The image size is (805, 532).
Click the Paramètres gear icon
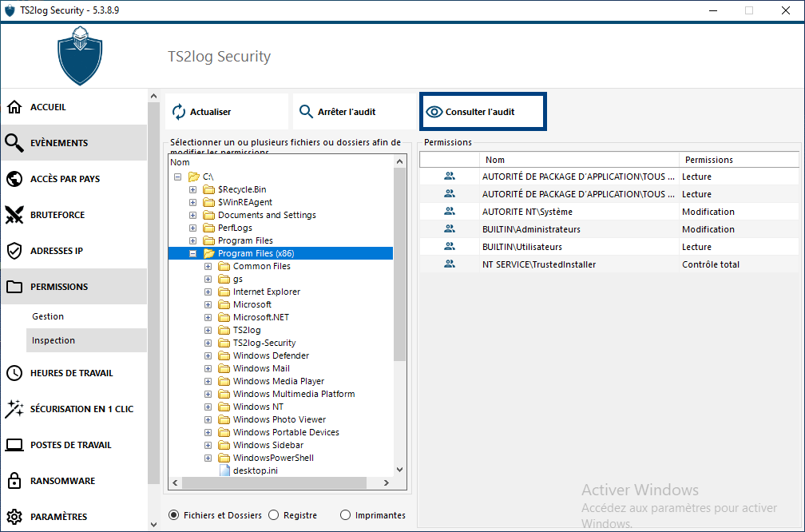point(14,517)
